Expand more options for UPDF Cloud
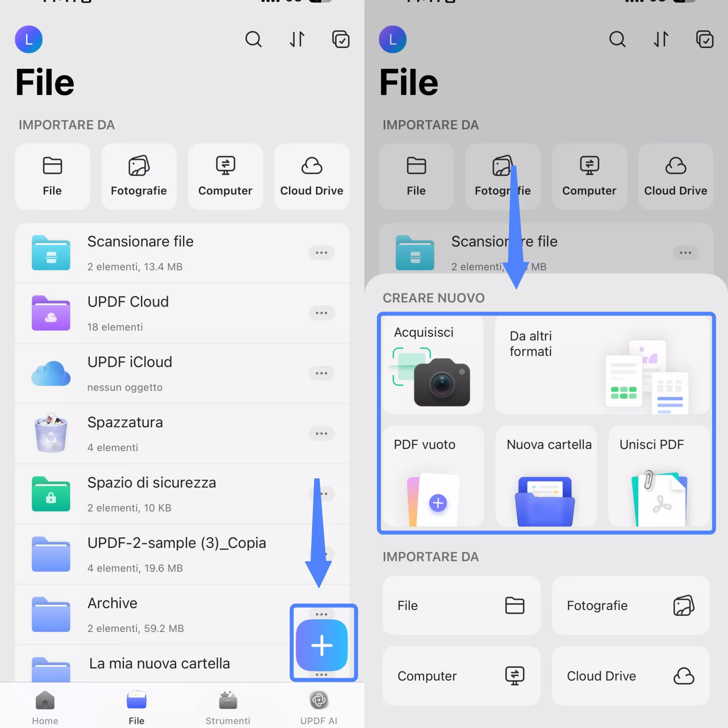Image resolution: width=728 pixels, height=728 pixels. [321, 313]
